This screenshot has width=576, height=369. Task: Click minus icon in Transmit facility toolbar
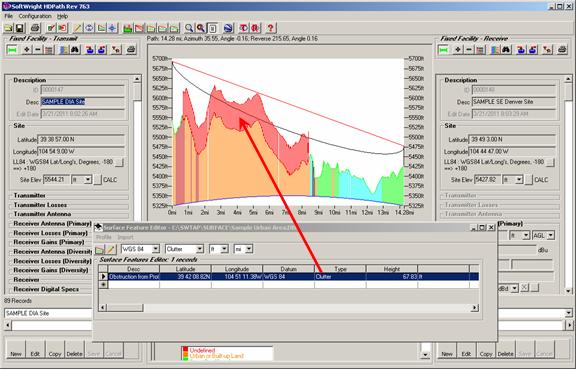(37, 50)
